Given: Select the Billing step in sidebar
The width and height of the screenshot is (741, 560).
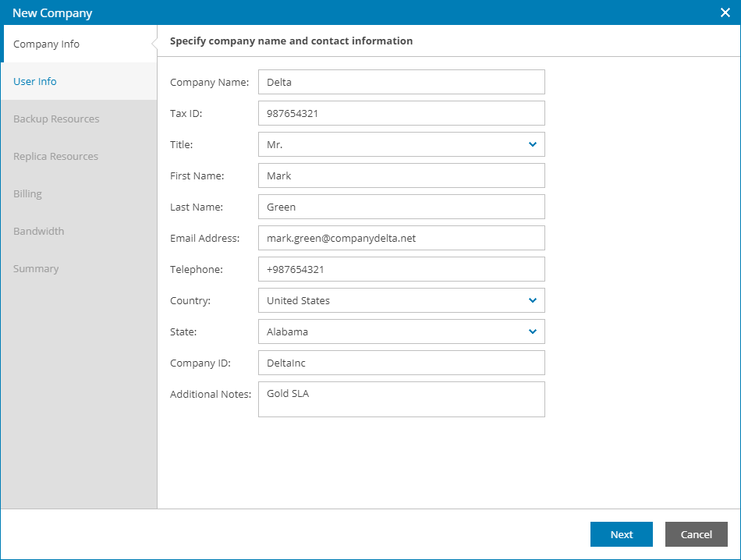Looking at the screenshot, I should [27, 193].
